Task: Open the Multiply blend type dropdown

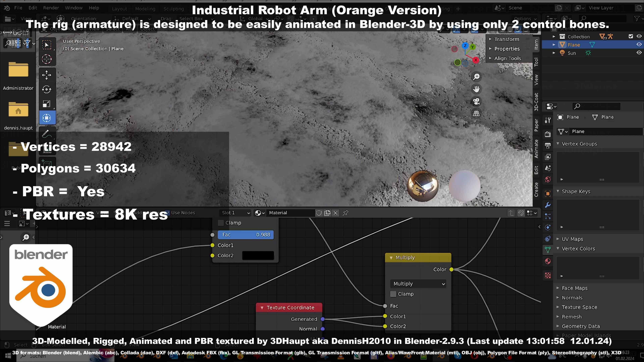Action: [x=418, y=284]
